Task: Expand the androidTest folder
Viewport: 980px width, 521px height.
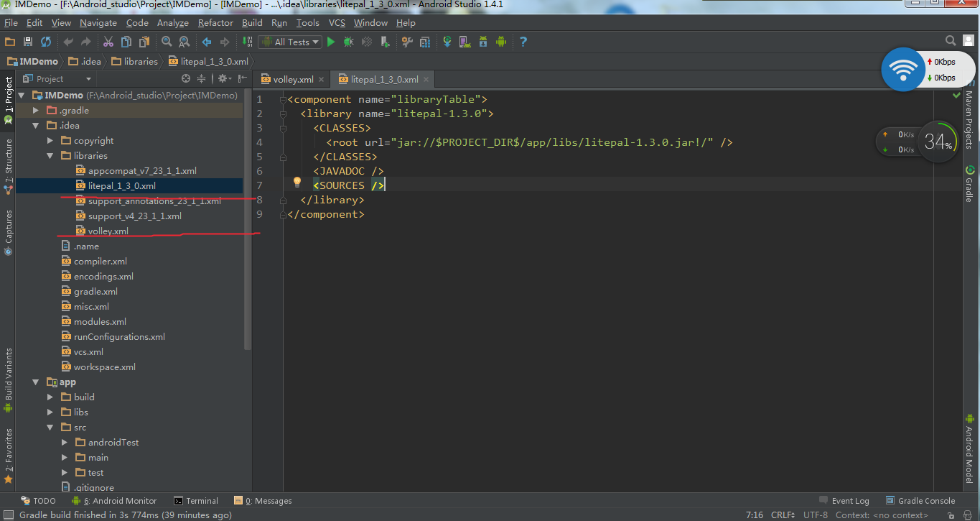Action: (65, 442)
